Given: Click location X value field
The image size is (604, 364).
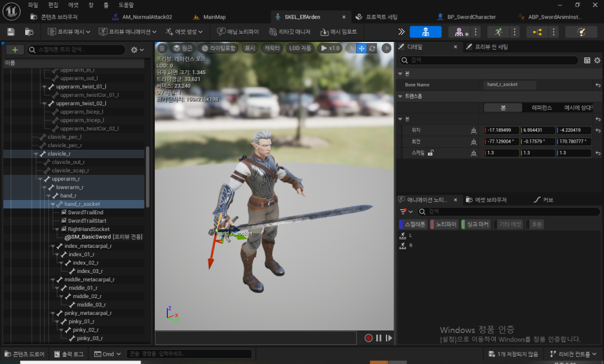Looking at the screenshot, I should (x=501, y=130).
